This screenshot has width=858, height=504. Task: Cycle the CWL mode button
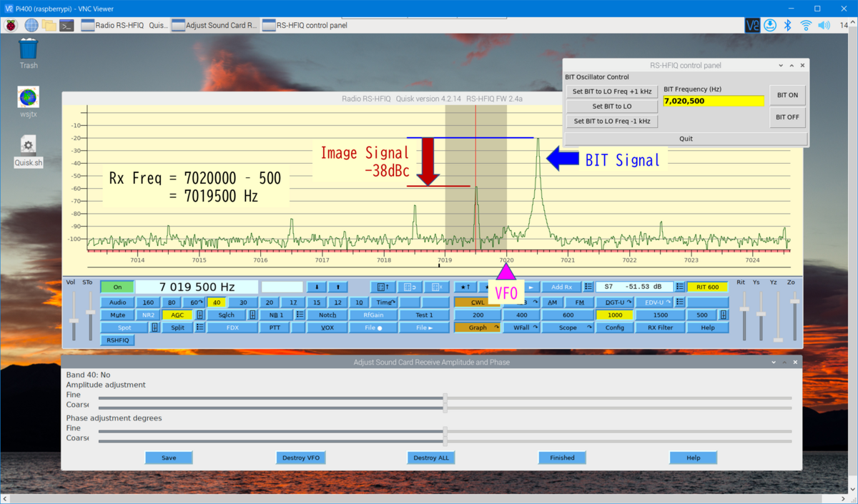[478, 302]
